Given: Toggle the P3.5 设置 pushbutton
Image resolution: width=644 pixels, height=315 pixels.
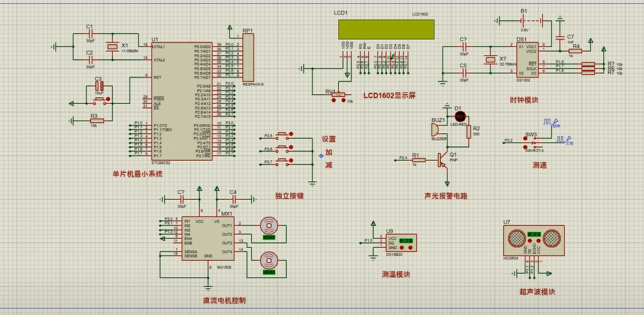Looking at the screenshot, I should pyautogui.click(x=284, y=135).
